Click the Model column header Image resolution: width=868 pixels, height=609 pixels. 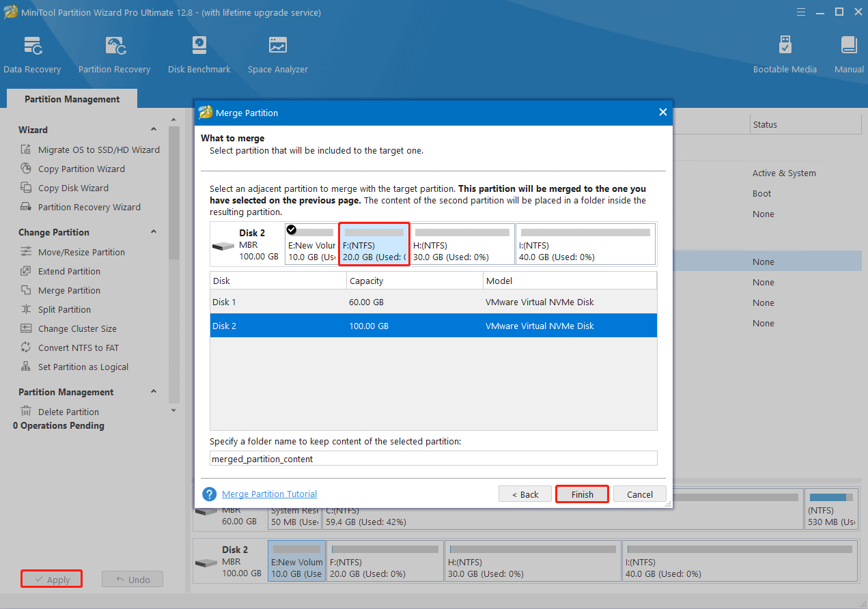570,281
